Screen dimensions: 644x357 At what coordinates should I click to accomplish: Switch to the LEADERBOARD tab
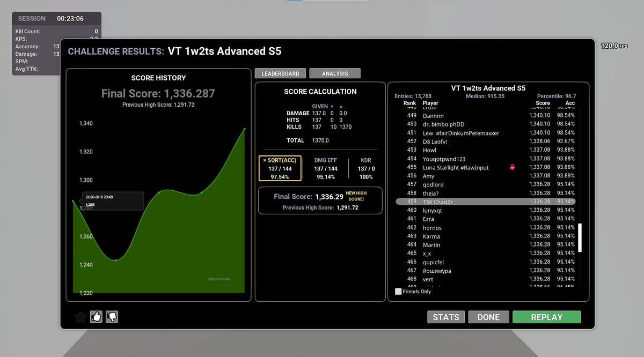tap(281, 73)
